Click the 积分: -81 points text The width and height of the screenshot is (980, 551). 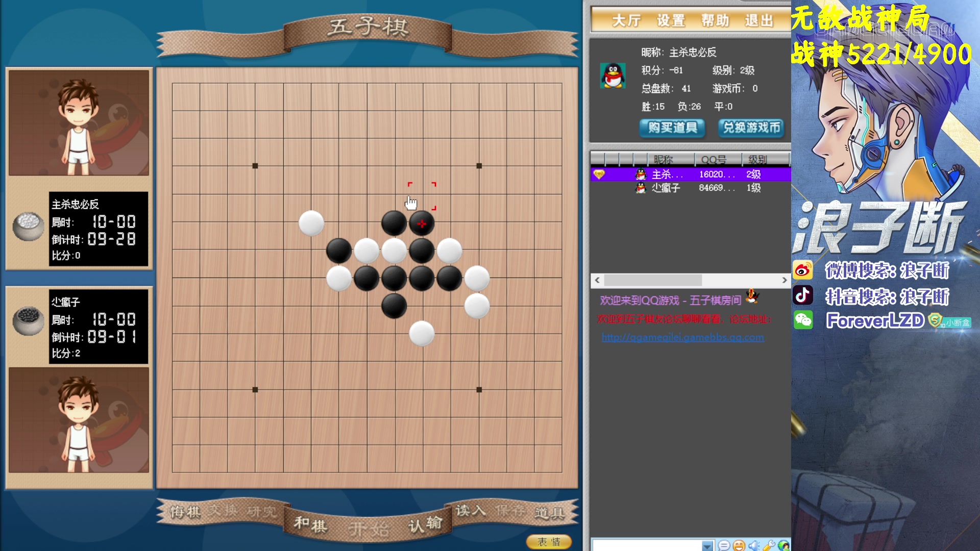pyautogui.click(x=662, y=70)
